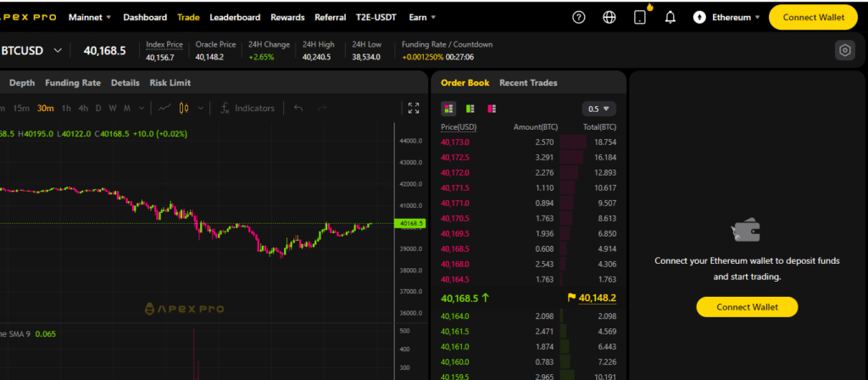This screenshot has height=380, width=868.
Task: Undo the last chart action
Action: [x=298, y=108]
